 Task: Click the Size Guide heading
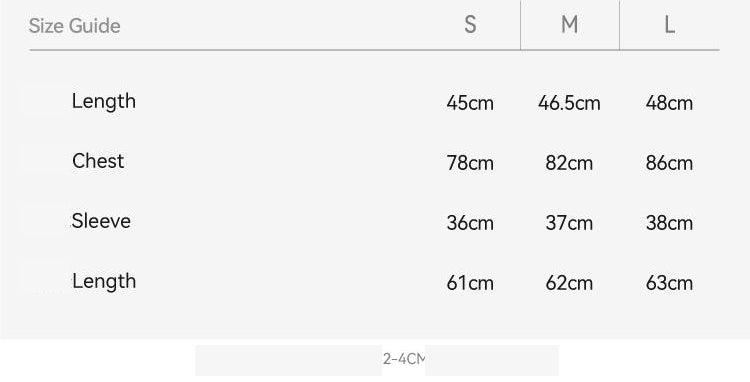click(74, 26)
